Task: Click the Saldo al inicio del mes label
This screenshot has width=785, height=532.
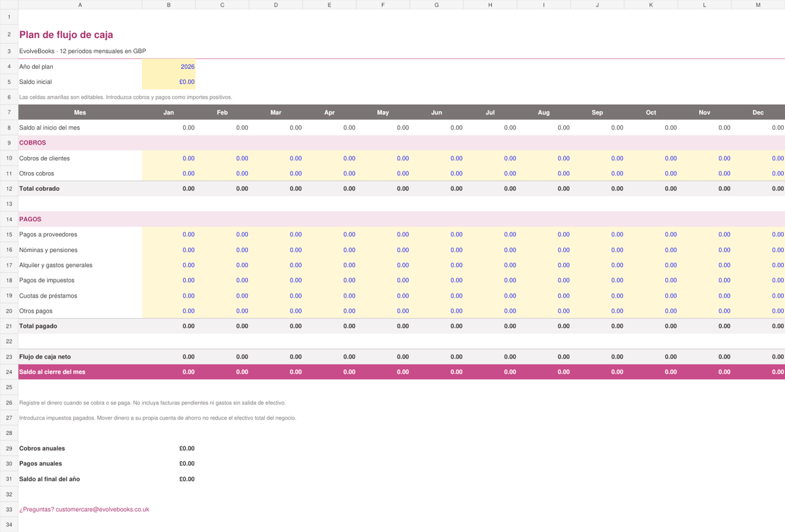Action: [x=50, y=128]
